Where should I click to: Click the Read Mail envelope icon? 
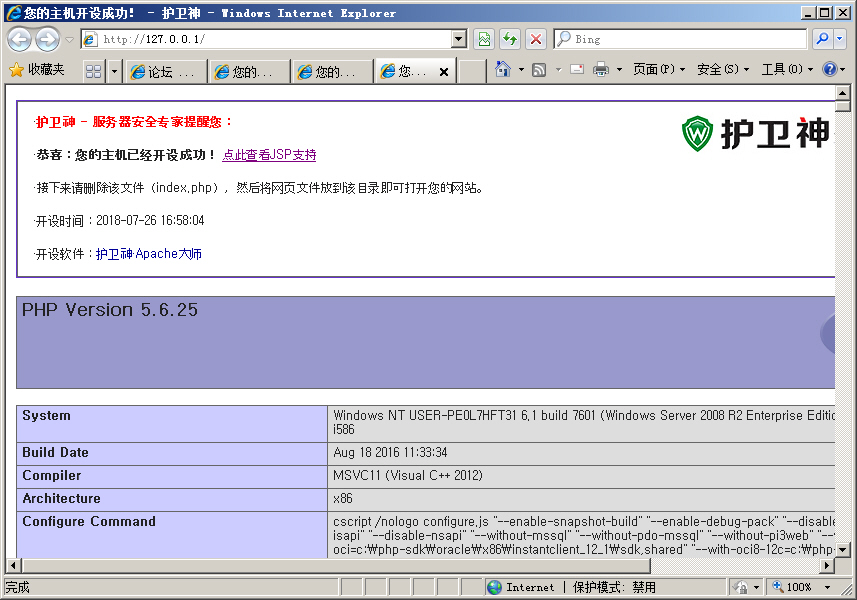(x=577, y=70)
